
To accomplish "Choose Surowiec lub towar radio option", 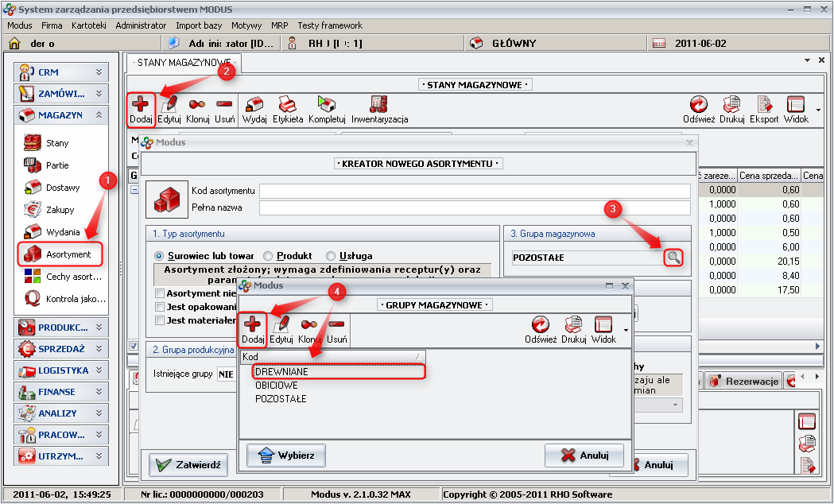I will coord(160,256).
